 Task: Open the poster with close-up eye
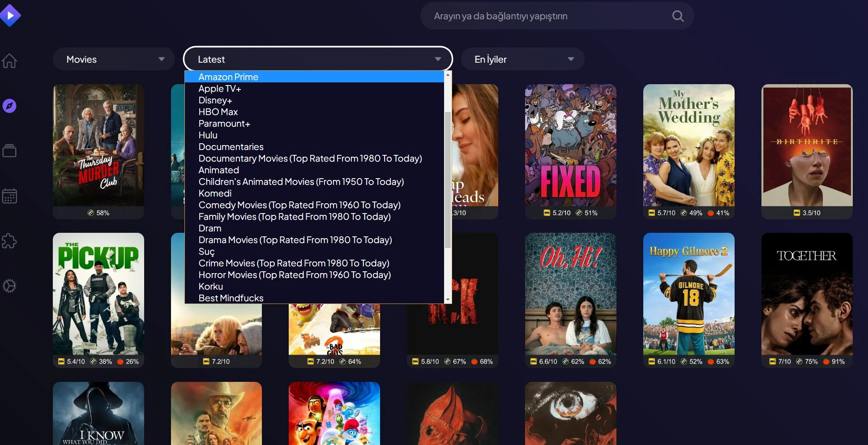click(x=571, y=414)
